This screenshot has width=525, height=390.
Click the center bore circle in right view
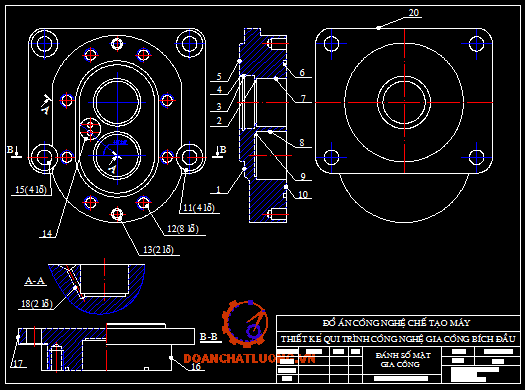click(x=404, y=102)
